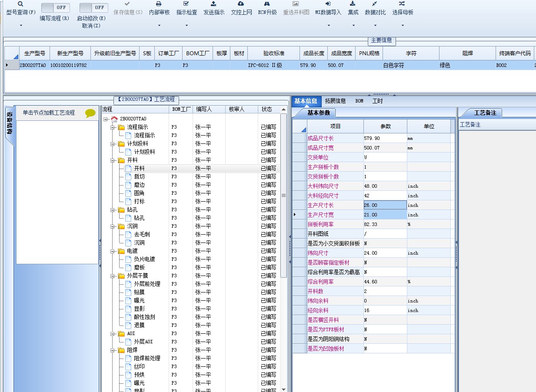Click the folder icon of 电镀 group
The width and height of the screenshot is (536, 392).
[x=121, y=251]
